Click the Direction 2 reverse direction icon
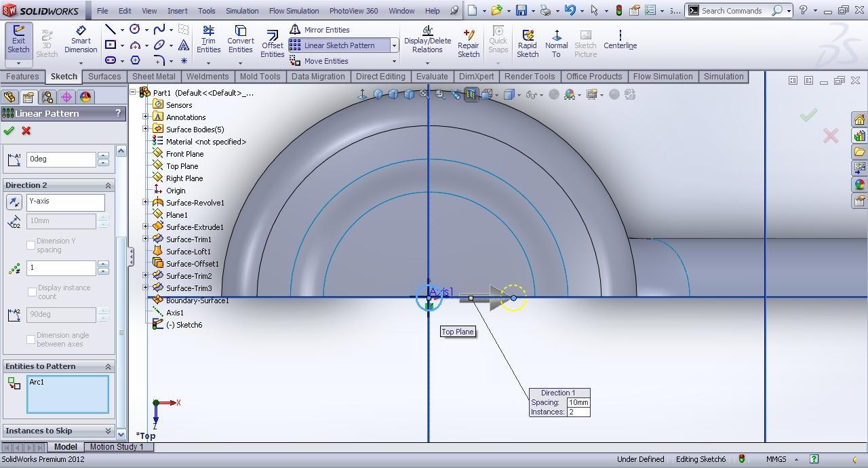The height and width of the screenshot is (468, 868). (14, 202)
